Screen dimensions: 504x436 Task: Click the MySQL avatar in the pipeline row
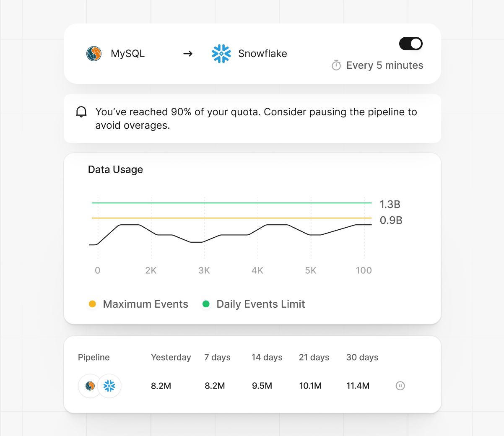[90, 386]
